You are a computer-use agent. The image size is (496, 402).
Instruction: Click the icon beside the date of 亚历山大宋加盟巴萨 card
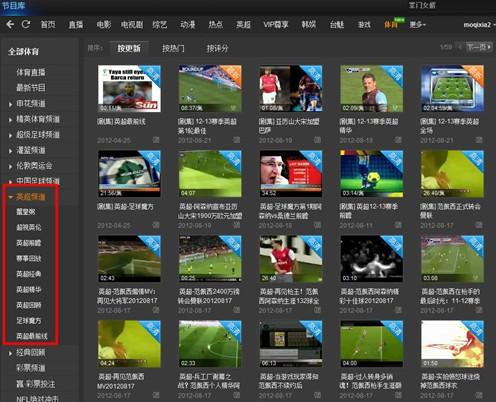tap(317, 140)
